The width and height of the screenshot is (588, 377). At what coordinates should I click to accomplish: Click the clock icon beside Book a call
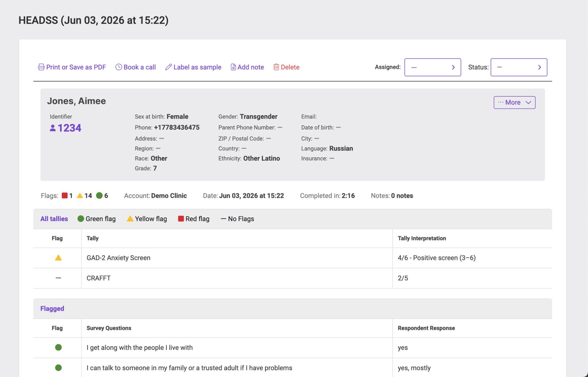click(118, 67)
